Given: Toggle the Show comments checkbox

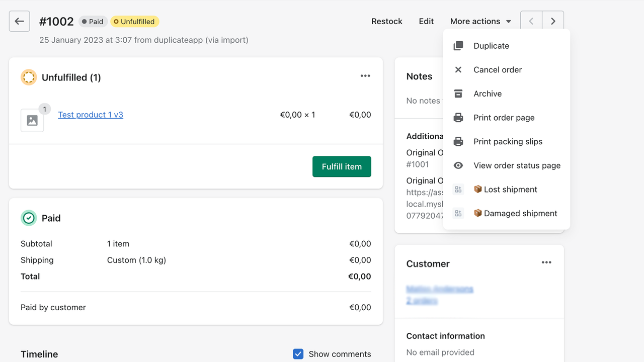Looking at the screenshot, I should pos(298,354).
